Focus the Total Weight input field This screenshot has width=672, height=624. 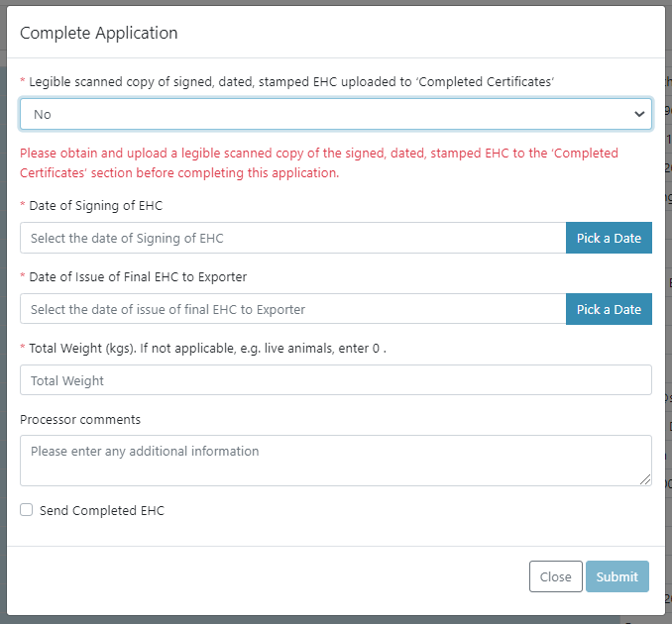[336, 380]
